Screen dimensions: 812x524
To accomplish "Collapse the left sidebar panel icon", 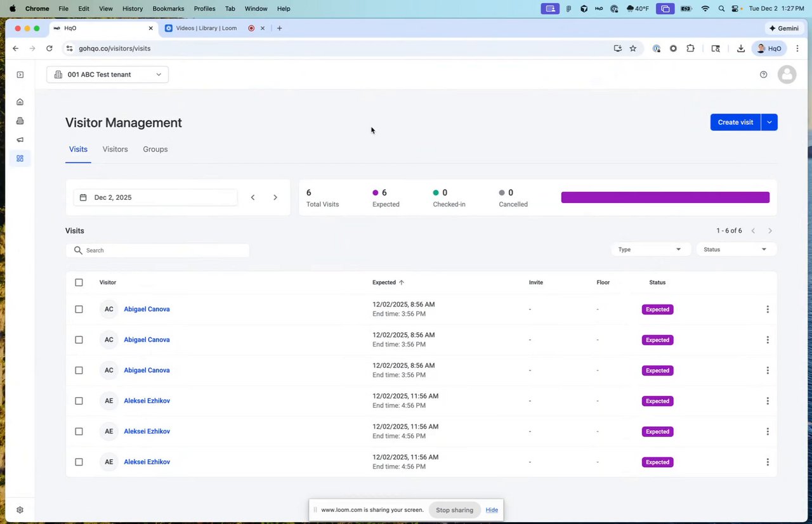I will coord(20,75).
